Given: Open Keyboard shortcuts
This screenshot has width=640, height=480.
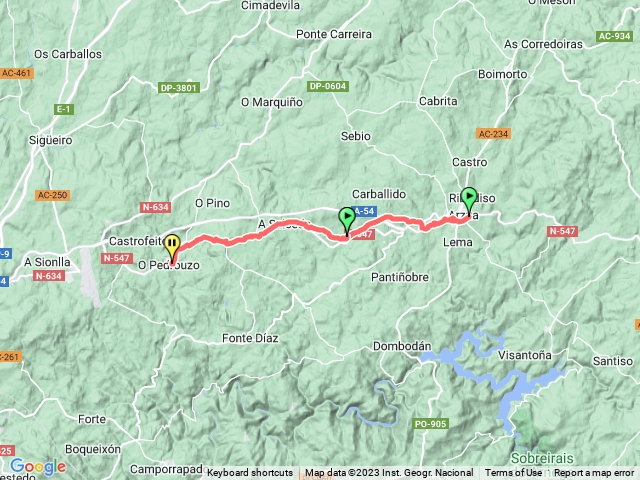Looking at the screenshot, I should coord(250,473).
